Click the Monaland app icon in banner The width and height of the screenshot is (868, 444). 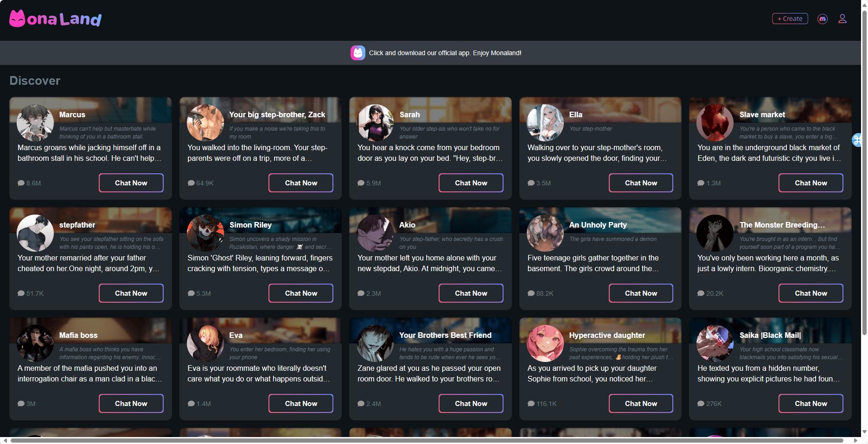(357, 53)
